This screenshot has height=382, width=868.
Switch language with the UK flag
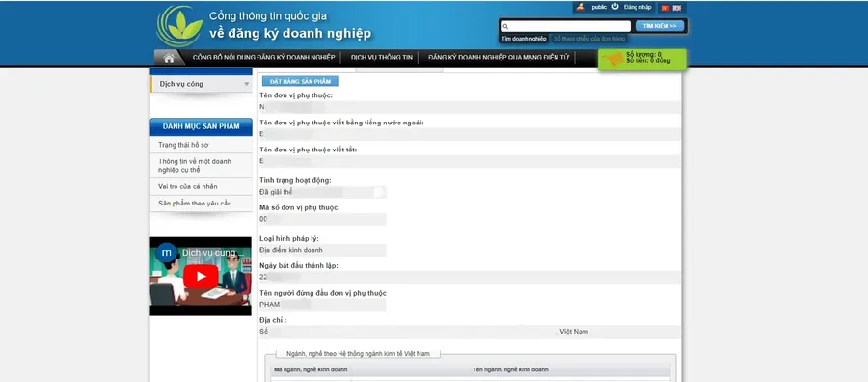coord(676,8)
